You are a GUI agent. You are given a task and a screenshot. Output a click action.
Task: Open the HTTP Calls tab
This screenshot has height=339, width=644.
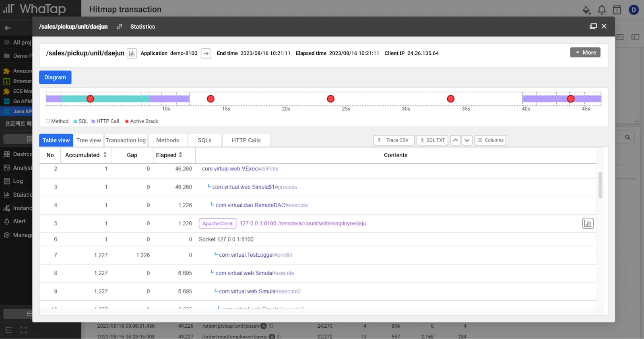[246, 140]
